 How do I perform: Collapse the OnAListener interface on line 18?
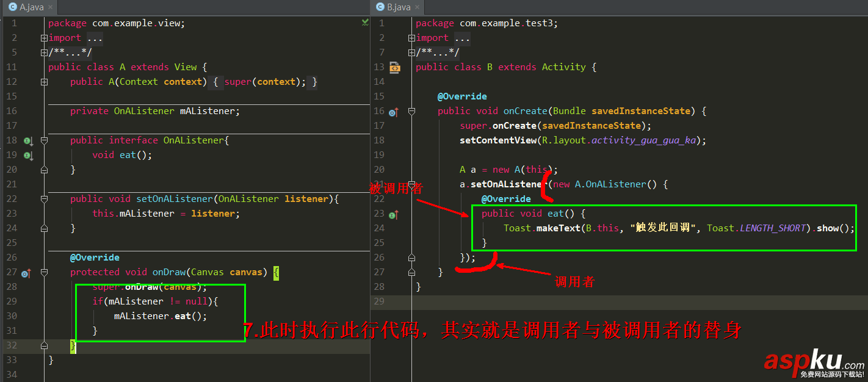(x=44, y=140)
